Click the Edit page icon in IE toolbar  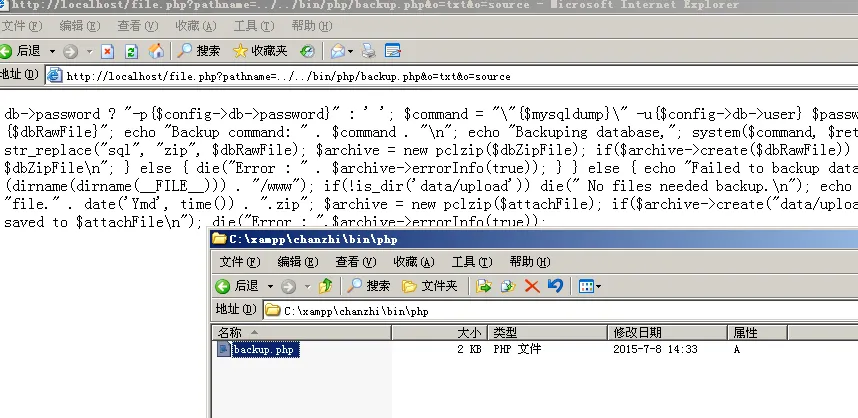[393, 50]
